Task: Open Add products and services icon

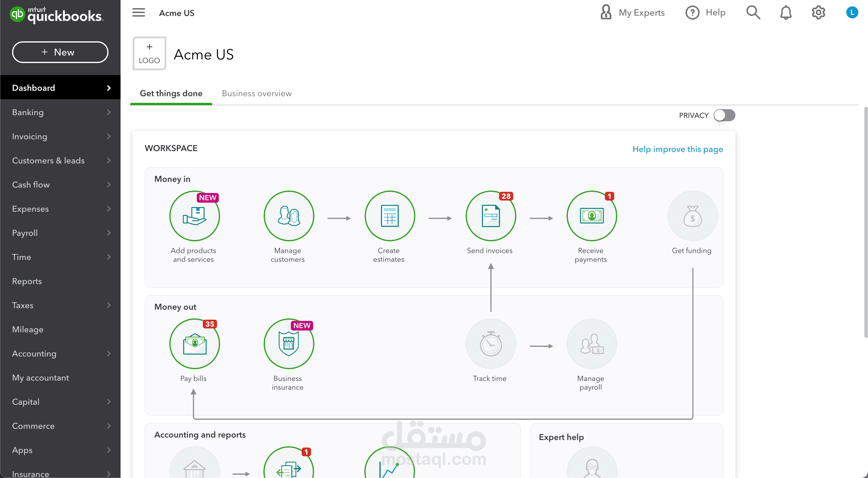Action: pyautogui.click(x=195, y=216)
